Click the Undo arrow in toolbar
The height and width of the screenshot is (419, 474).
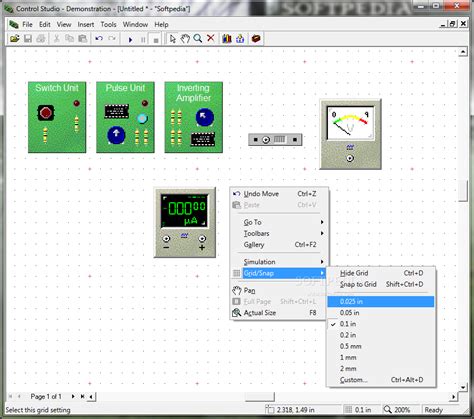(99, 39)
